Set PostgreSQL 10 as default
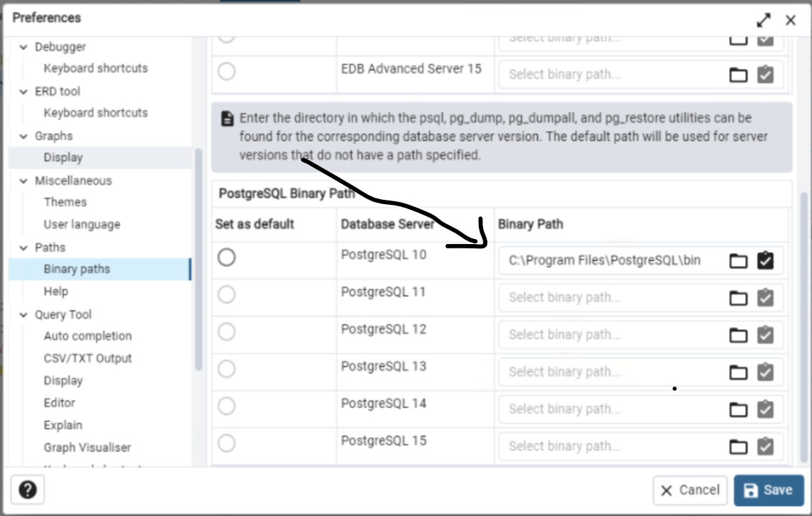Screen dimensions: 812x516 [x=226, y=257]
